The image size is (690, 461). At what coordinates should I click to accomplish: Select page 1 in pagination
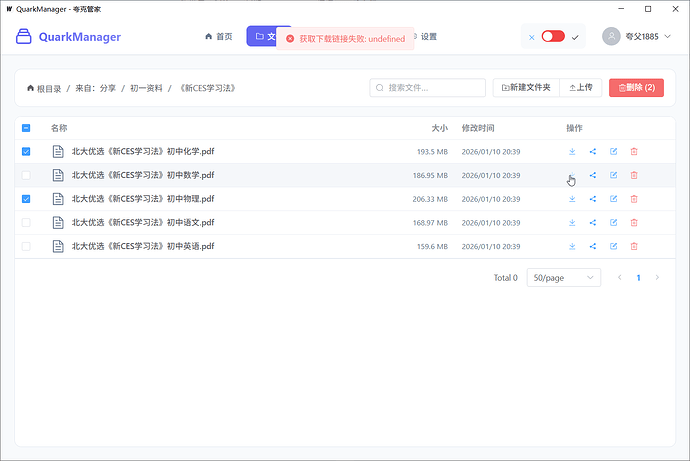coord(639,278)
